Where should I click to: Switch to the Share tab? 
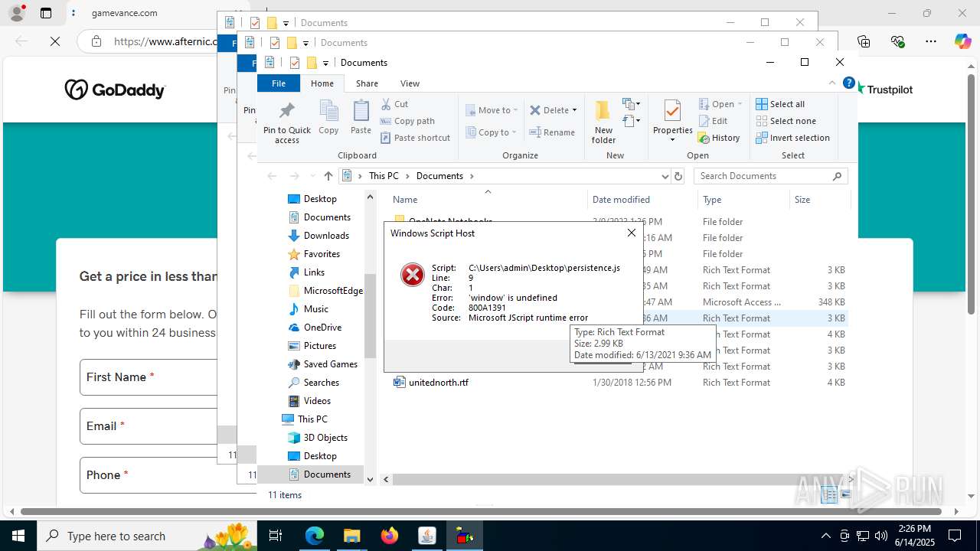click(x=367, y=83)
